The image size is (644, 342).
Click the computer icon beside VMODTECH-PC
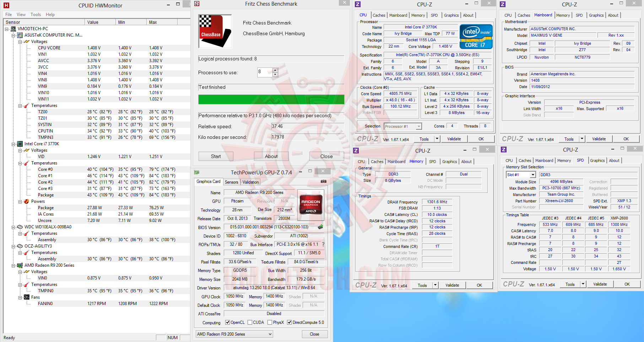click(x=13, y=29)
